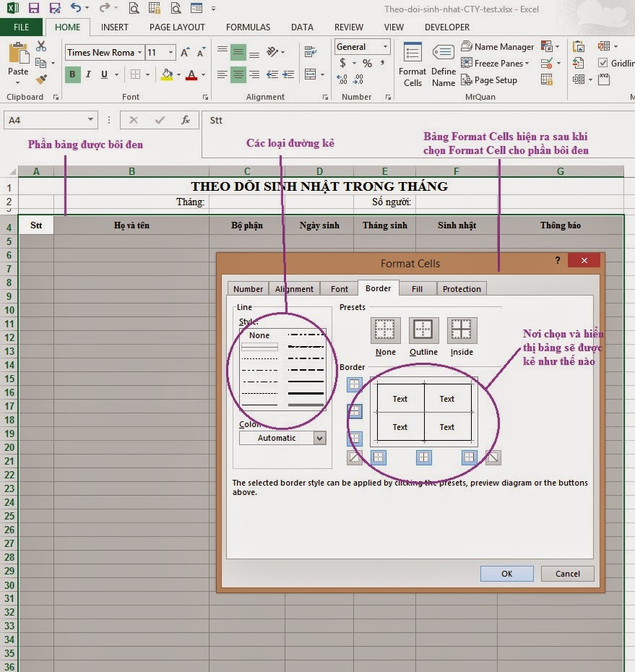Switch to the PAGE LAYOUT ribbon tab
Viewport: 635px width, 672px height.
pos(177,27)
